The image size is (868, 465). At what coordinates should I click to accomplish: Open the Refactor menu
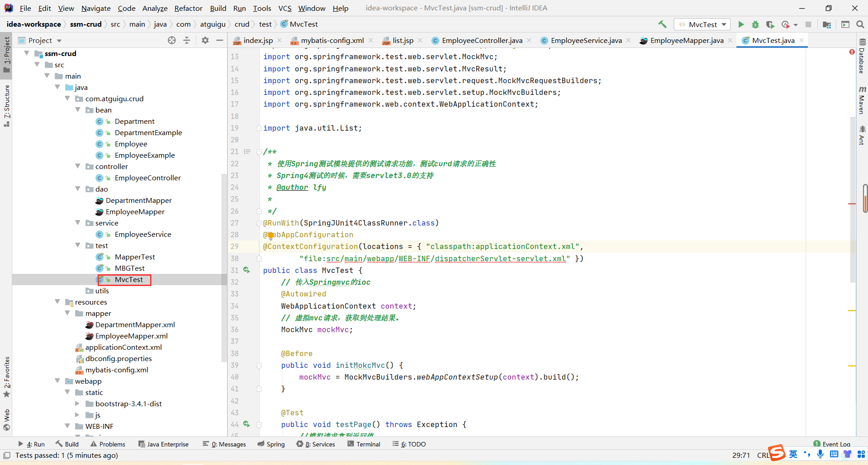point(188,8)
